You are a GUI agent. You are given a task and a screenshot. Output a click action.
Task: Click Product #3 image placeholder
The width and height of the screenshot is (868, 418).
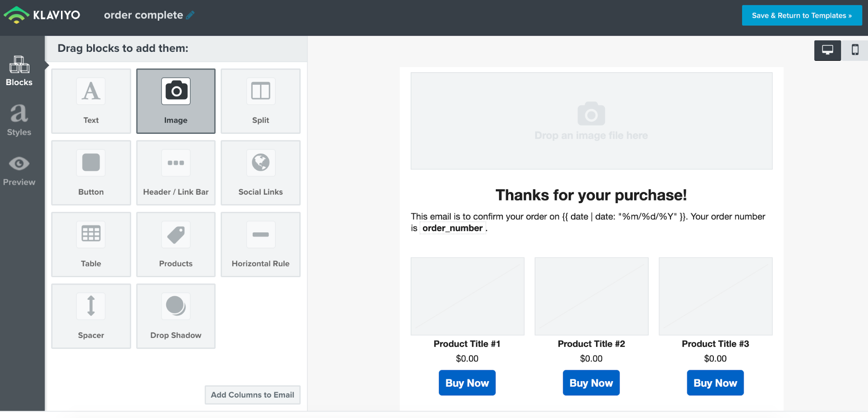point(716,296)
